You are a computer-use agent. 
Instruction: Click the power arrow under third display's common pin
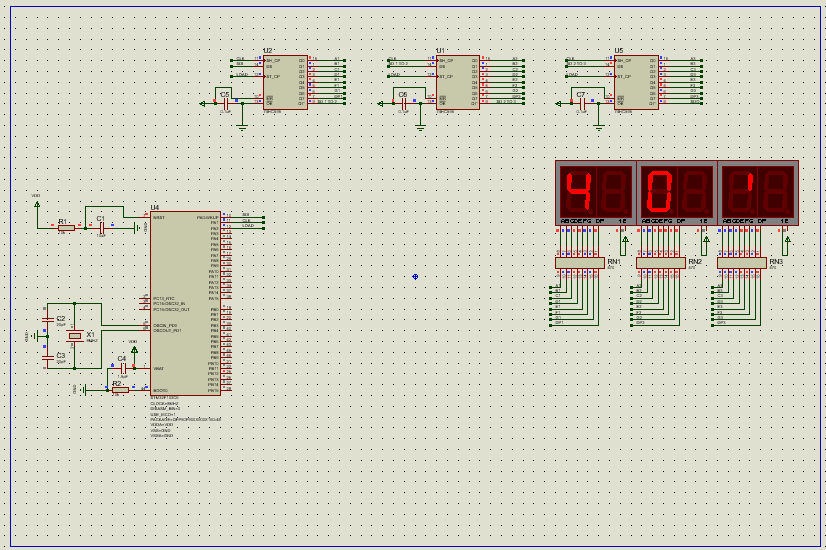click(787, 239)
